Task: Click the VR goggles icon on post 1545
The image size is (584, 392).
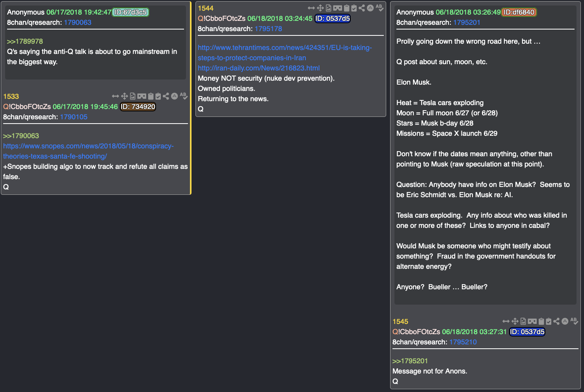Action: pos(532,321)
